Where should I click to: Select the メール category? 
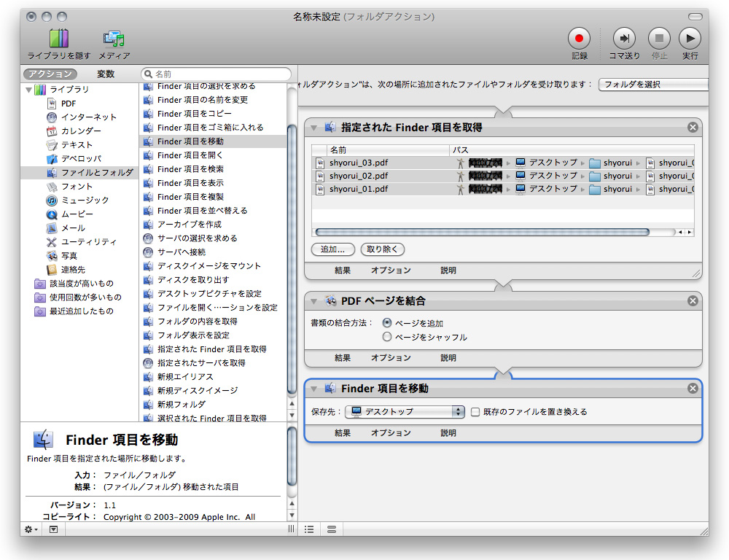point(66,228)
